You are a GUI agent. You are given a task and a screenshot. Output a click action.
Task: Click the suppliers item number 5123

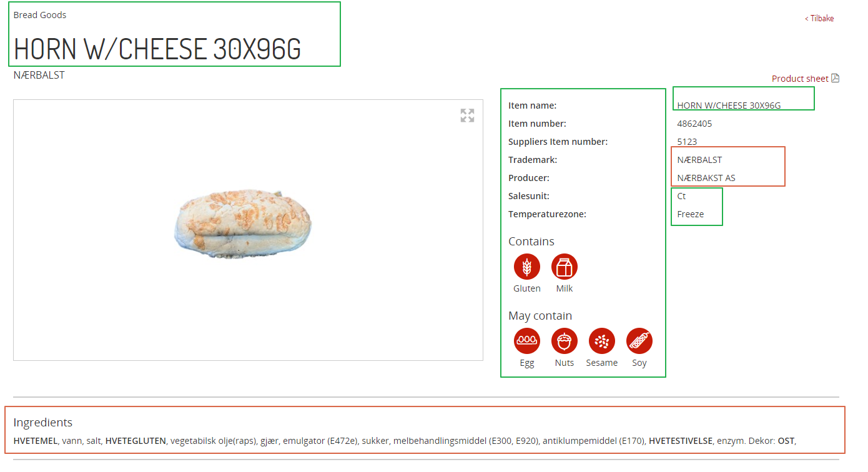(687, 142)
